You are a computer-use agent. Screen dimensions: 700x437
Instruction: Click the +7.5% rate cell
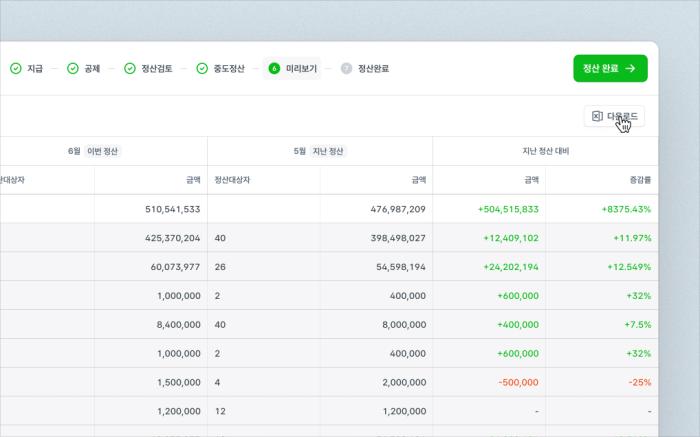(x=602, y=325)
